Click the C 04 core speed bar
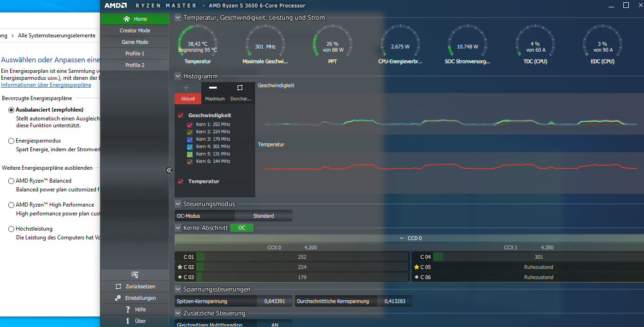This screenshot has height=327, width=644. [539, 257]
